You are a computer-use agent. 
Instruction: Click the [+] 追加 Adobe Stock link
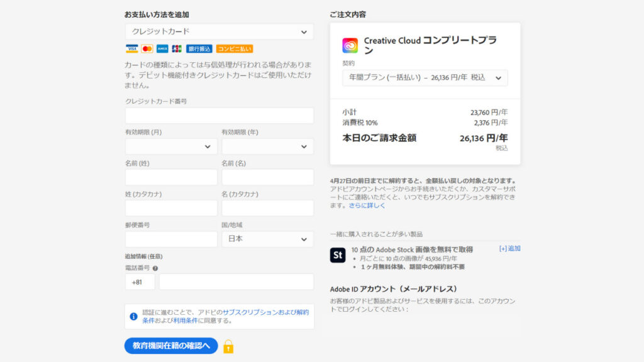[509, 249]
